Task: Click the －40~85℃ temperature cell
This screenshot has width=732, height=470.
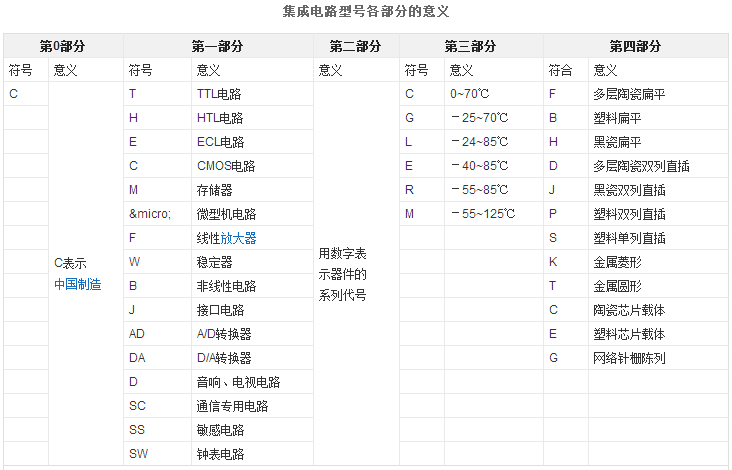Action: click(494, 166)
